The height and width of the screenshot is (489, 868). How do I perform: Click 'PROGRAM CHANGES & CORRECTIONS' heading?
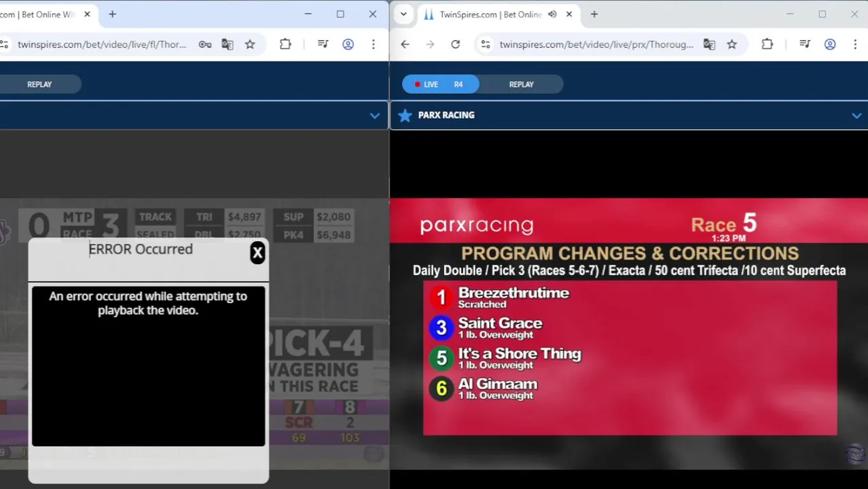pyautogui.click(x=630, y=253)
